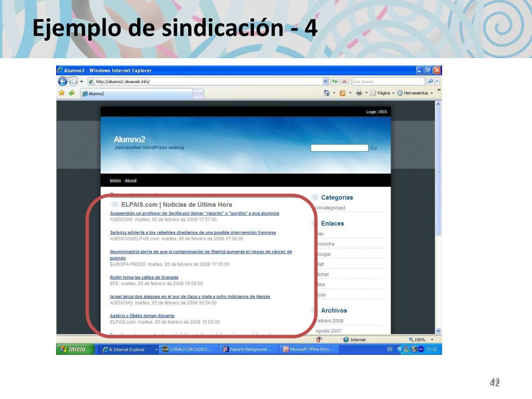The width and height of the screenshot is (532, 399).
Task: Expand the print options dropdown arrow
Action: click(366, 93)
